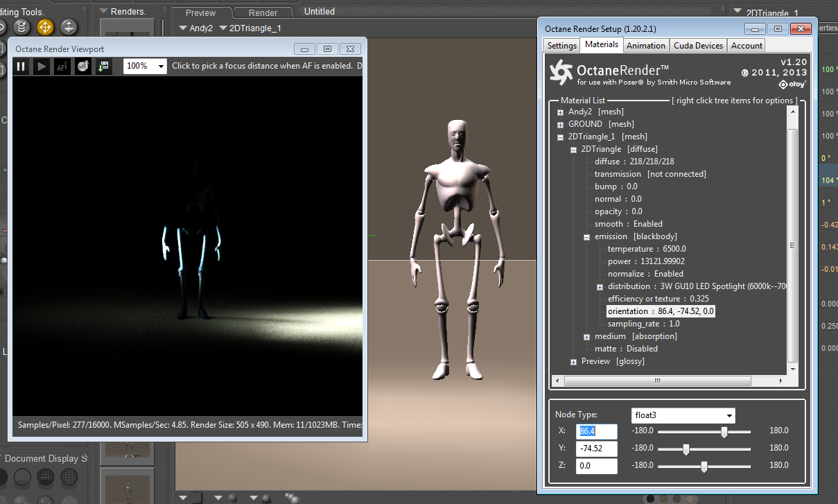Open the bottom render thumbnail in Renders panel

[128, 486]
